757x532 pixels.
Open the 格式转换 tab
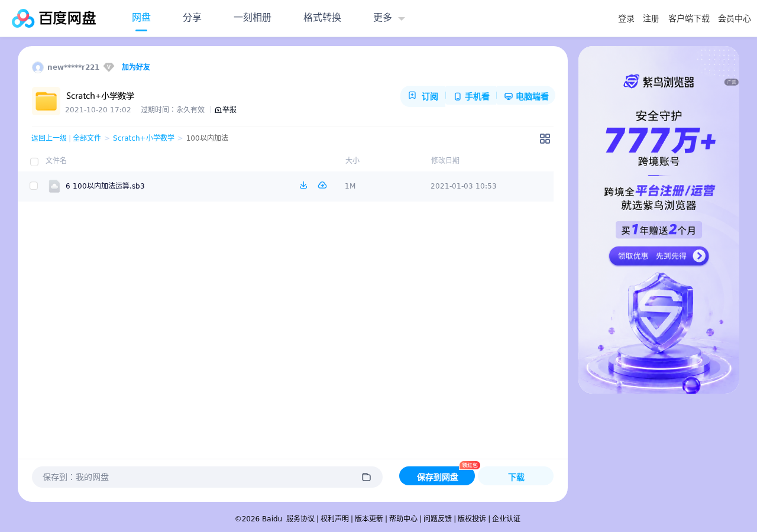tap(322, 18)
